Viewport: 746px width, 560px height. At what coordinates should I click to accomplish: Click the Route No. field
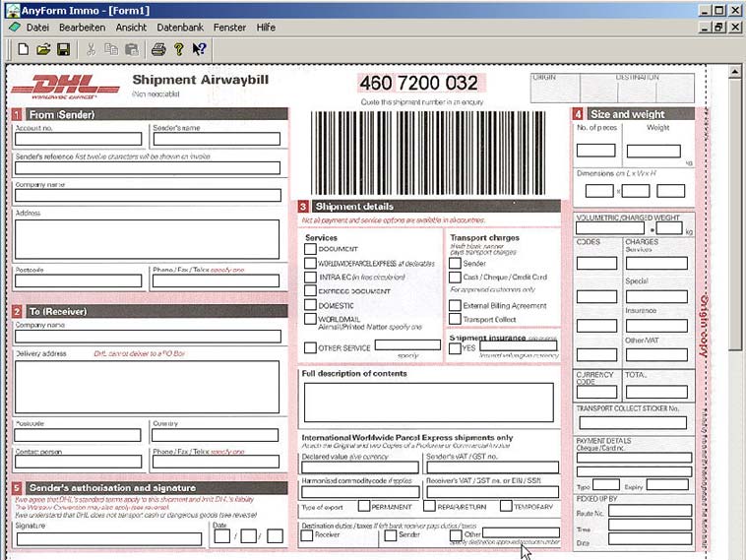tap(650, 511)
